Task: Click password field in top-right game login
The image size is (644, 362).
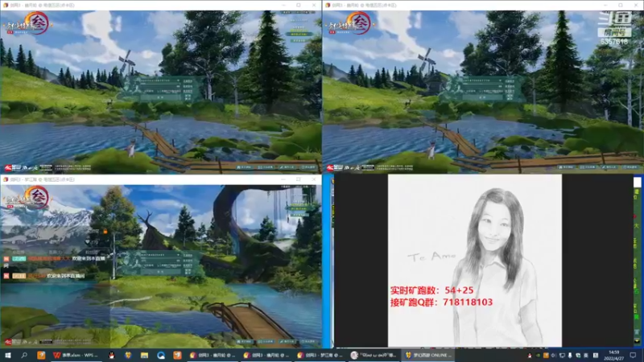Action: pyautogui.click(x=482, y=87)
